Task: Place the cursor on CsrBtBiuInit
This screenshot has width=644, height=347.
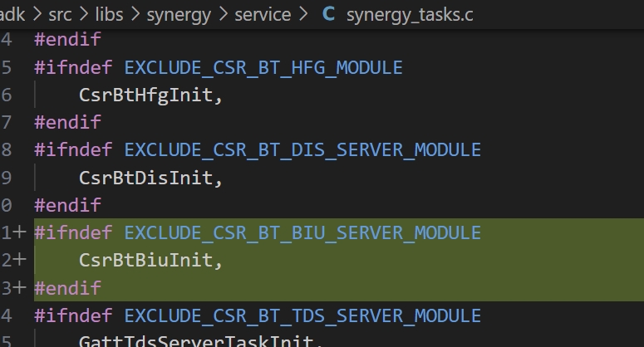Action: click(x=150, y=261)
